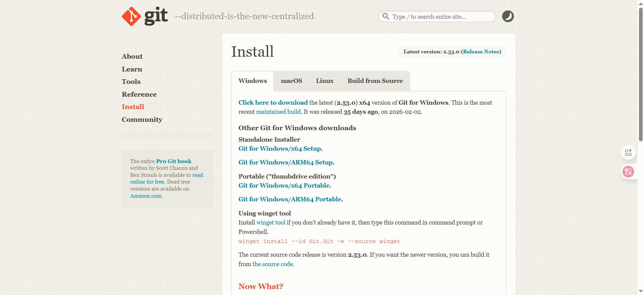Open the Reference sidebar page
Image resolution: width=644 pixels, height=295 pixels.
tap(139, 94)
